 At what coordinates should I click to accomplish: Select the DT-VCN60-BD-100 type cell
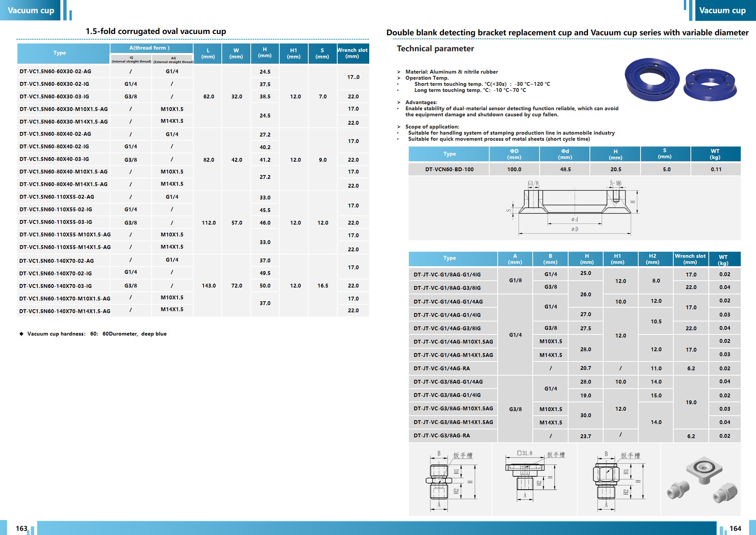(x=449, y=169)
